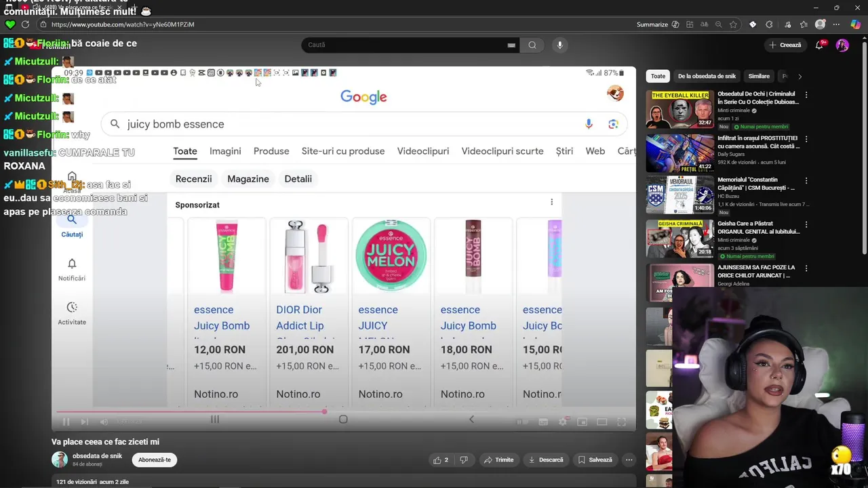This screenshot has height=488, width=868.
Task: Open the Memorialul Constantin Căpățână video
Action: point(679,196)
